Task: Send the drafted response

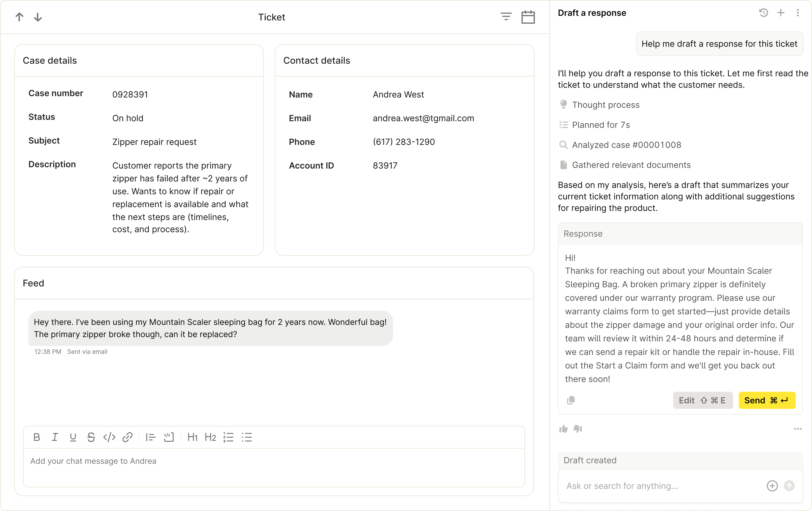Action: 767,400
